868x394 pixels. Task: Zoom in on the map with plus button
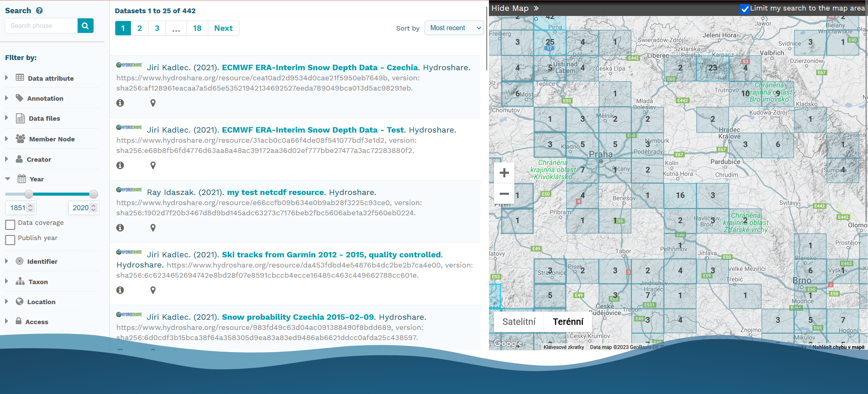504,173
